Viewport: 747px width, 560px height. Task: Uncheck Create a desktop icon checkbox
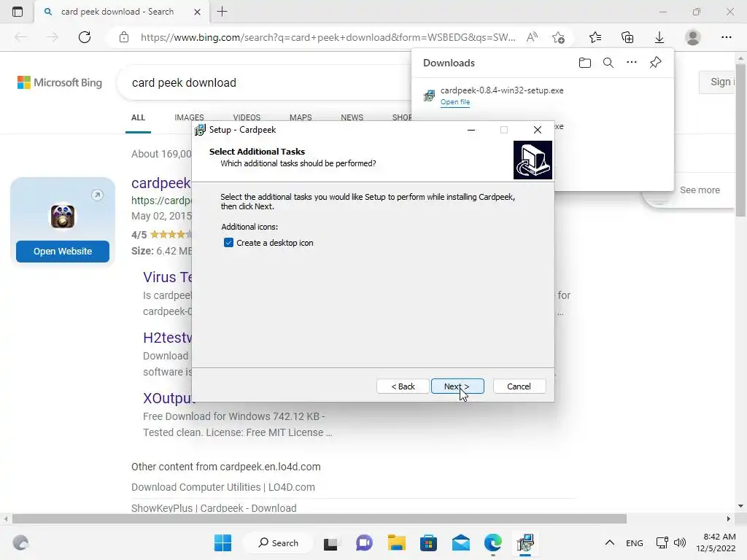coord(228,243)
